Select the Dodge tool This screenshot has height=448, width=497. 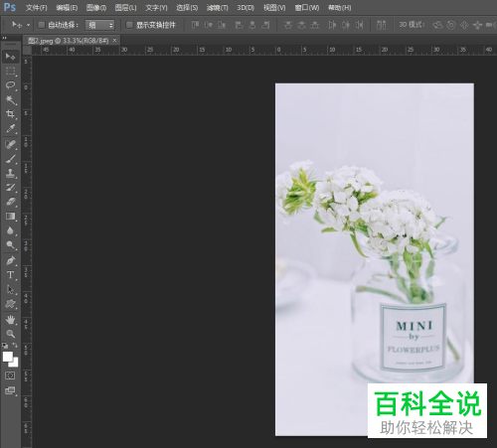(10, 245)
